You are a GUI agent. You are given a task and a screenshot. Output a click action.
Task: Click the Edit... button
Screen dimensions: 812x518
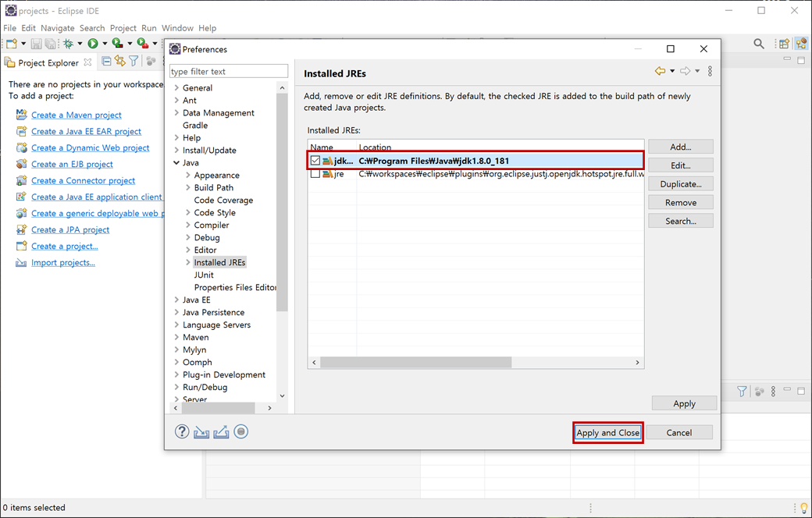681,165
